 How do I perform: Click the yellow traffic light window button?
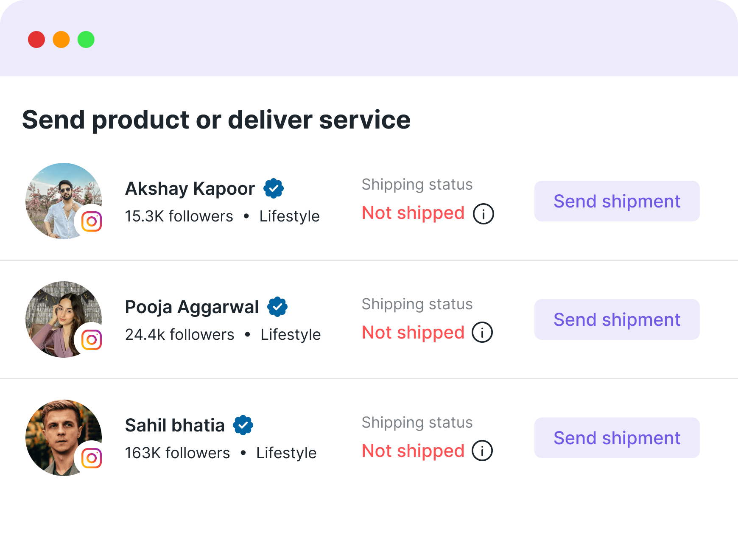pos(62,40)
